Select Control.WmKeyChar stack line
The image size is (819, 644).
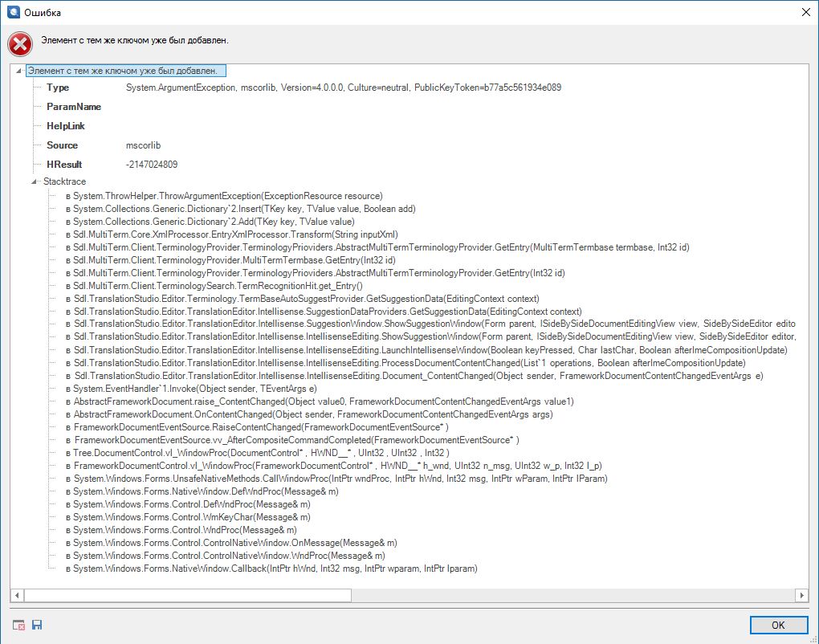pyautogui.click(x=188, y=517)
